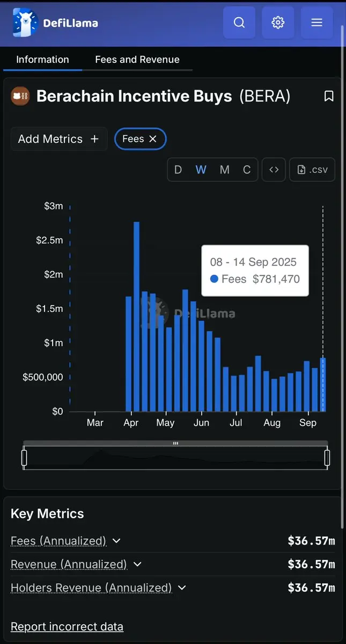Expand Holders Revenue (Annualized) details
This screenshot has width=346, height=644.
pyautogui.click(x=182, y=588)
